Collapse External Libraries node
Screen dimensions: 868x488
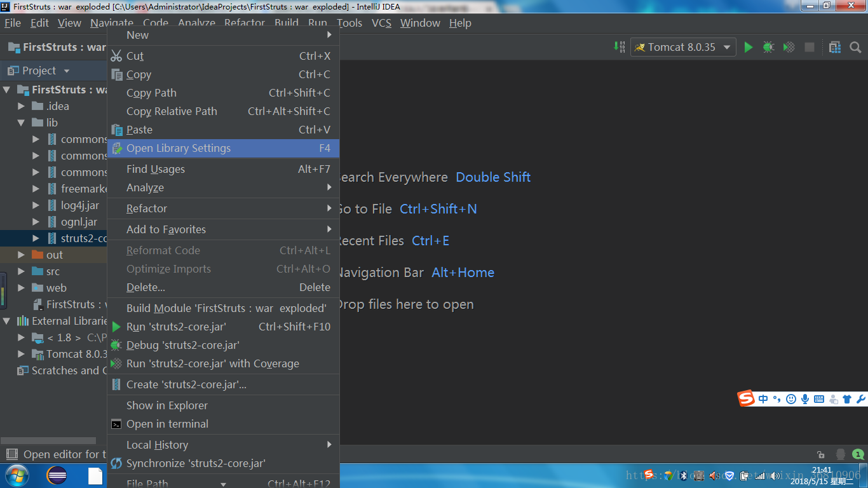pos(7,321)
